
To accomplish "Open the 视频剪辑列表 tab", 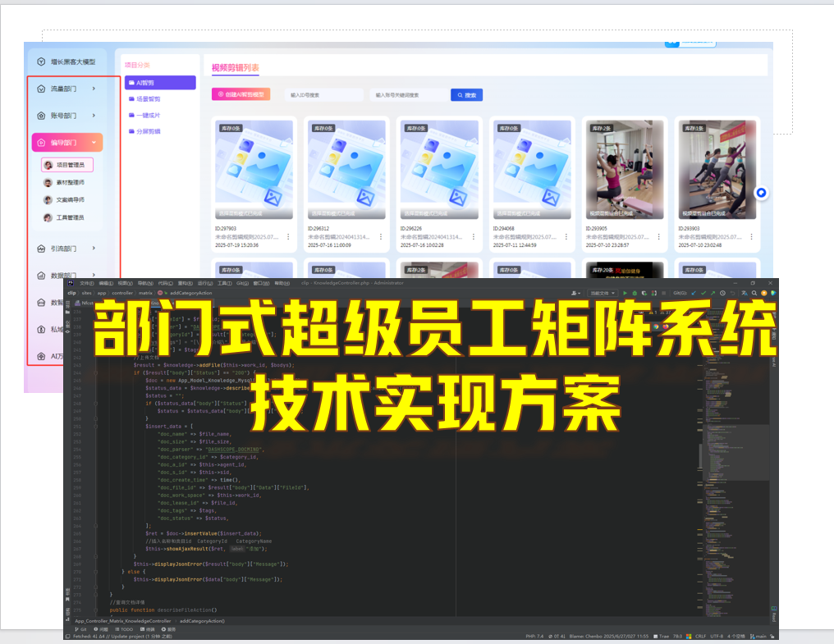I will [x=235, y=67].
